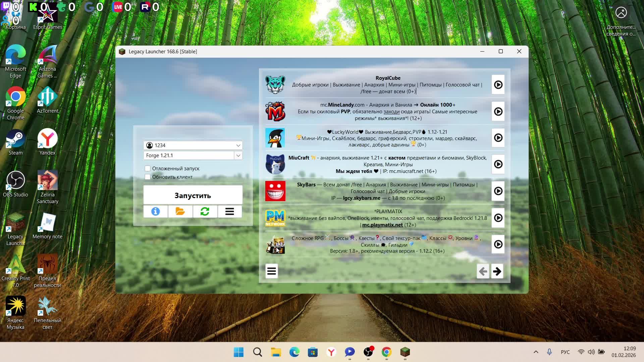Enable the Отложенный запуск checkbox
This screenshot has width=644, height=362.
tap(148, 168)
